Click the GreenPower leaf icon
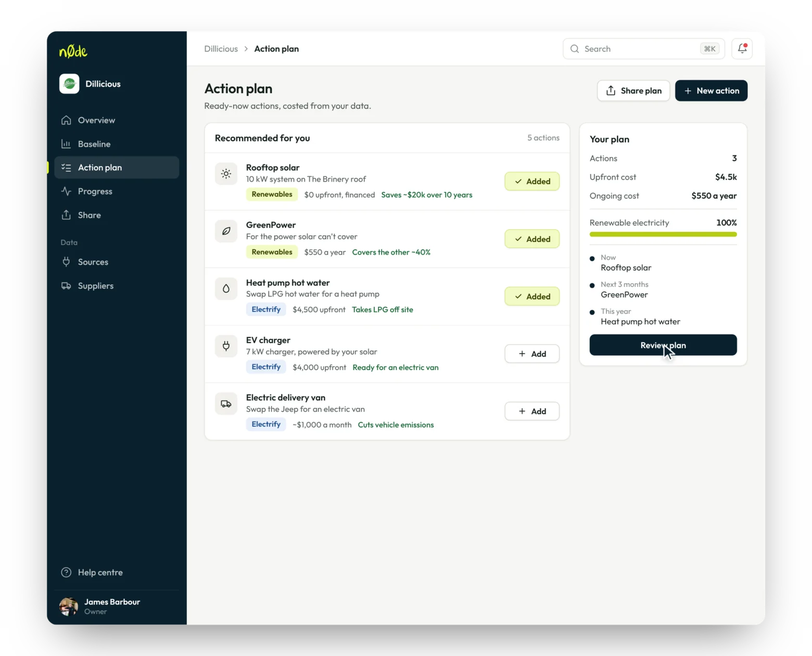Image resolution: width=812 pixels, height=656 pixels. pyautogui.click(x=226, y=231)
